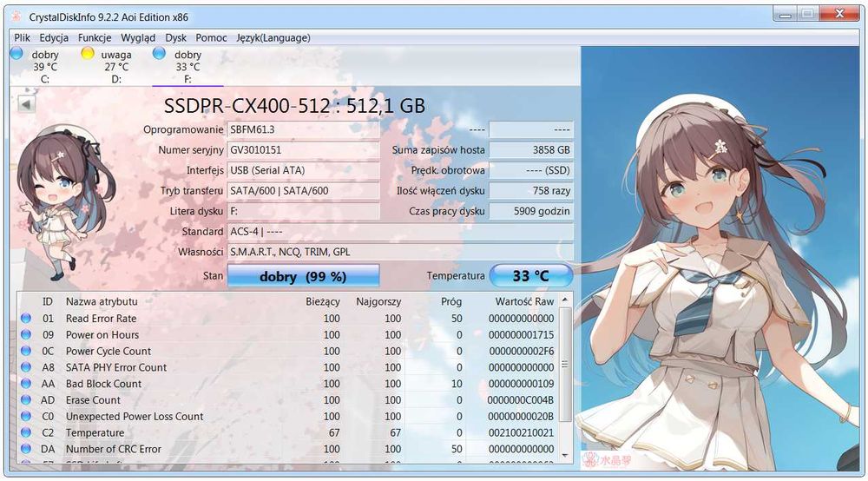This screenshot has width=868, height=481.
Task: Click the Read Error Rate attribute name
Action: 101,319
